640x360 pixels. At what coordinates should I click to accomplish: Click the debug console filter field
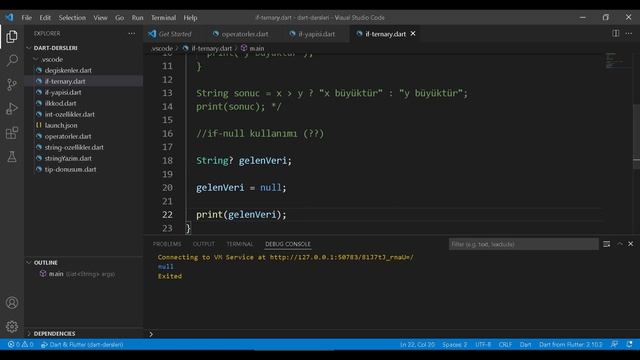[524, 244]
